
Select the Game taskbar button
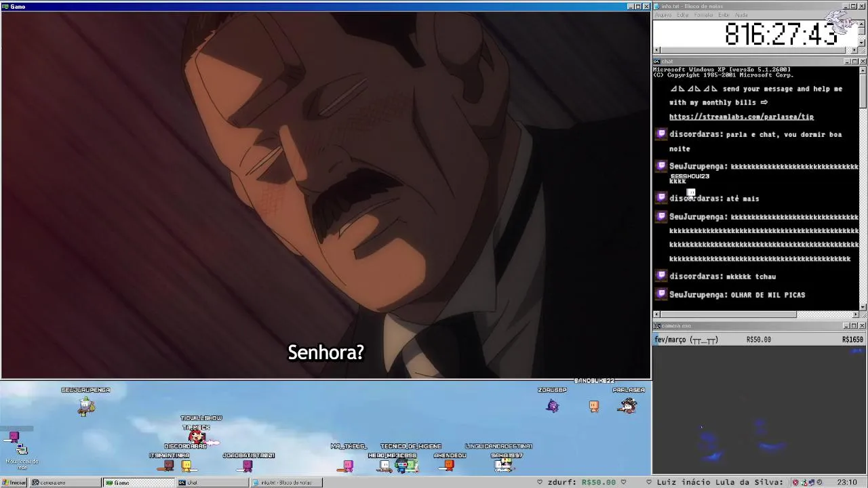[x=138, y=483]
